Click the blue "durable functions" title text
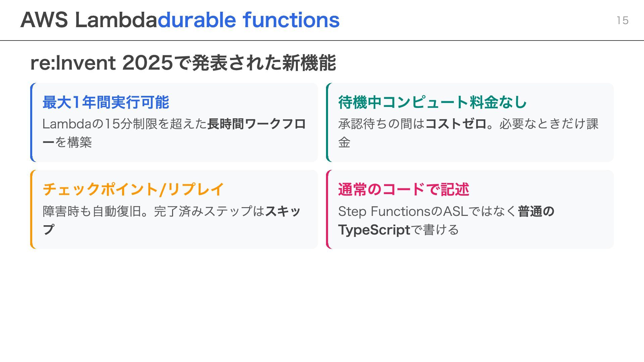Viewport: 644px width, 362px height. [x=248, y=20]
